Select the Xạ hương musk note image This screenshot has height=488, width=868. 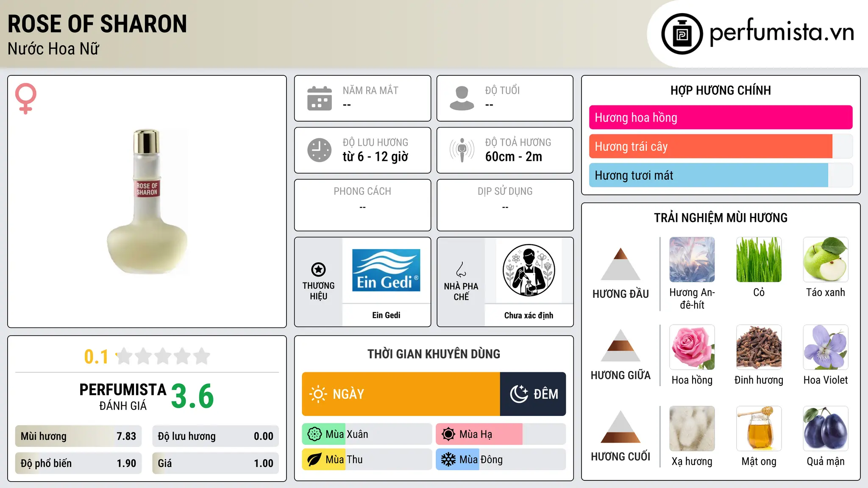(692, 429)
